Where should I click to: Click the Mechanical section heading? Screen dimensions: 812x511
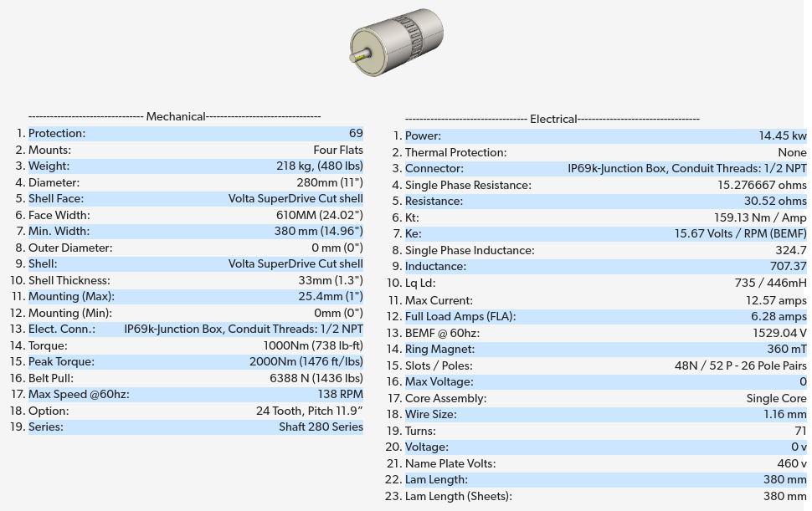(x=175, y=117)
